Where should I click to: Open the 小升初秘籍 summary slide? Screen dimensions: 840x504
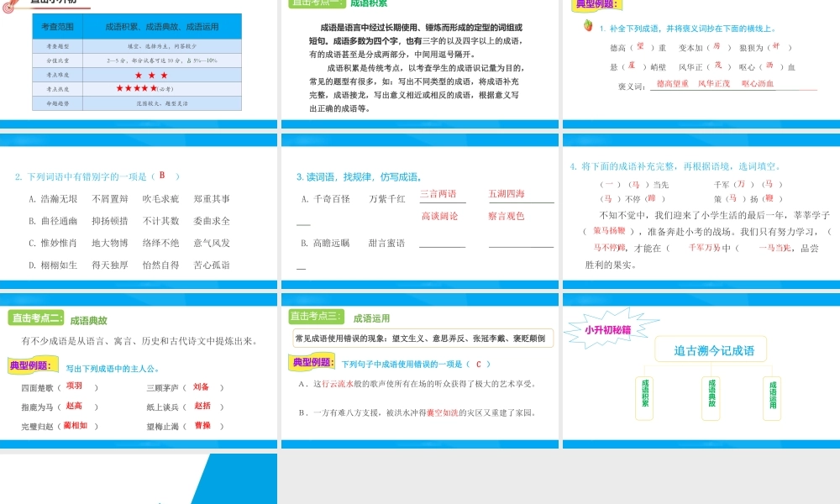701,370
